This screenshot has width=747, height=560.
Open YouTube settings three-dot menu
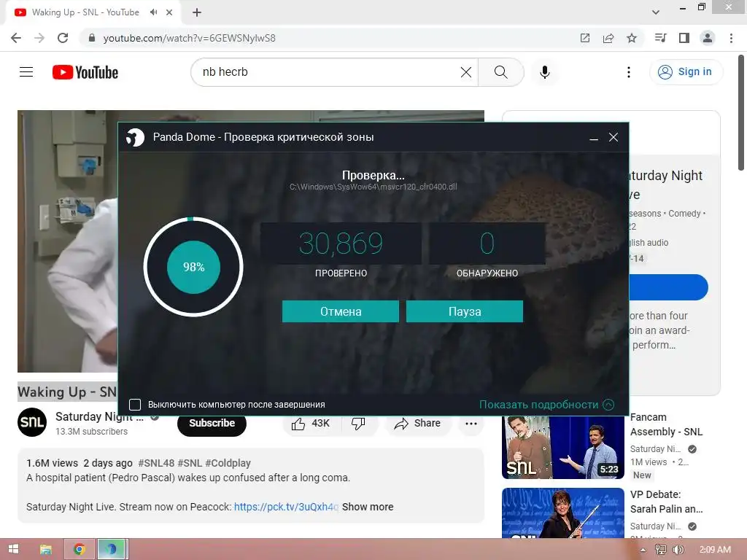click(629, 72)
